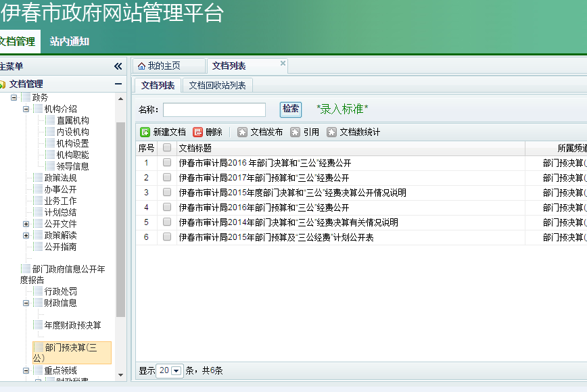Image resolution: width=587 pixels, height=392 pixels.
Task: Click the green 新建文档 icon
Action: (x=145, y=132)
